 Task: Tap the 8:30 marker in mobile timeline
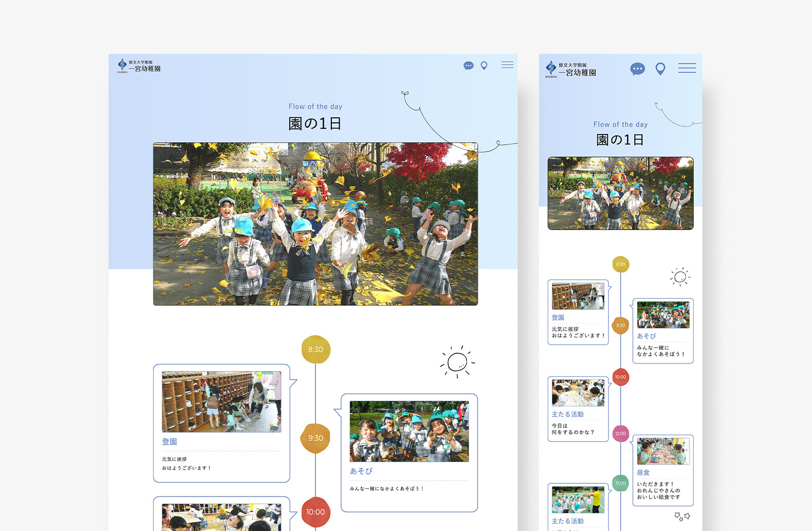point(621,264)
